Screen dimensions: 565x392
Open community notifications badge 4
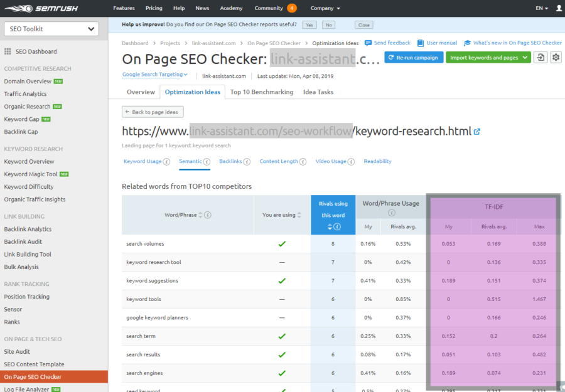tap(292, 8)
